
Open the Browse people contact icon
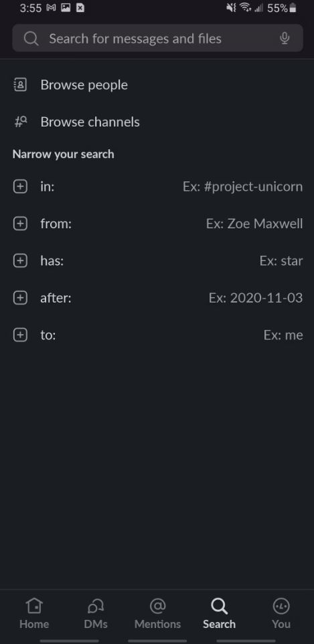coord(20,84)
